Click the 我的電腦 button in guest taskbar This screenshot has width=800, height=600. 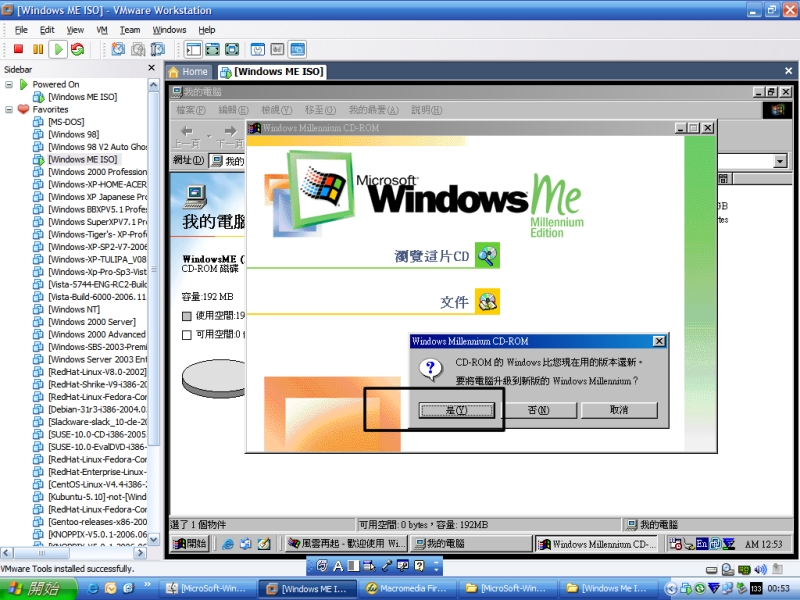470,544
